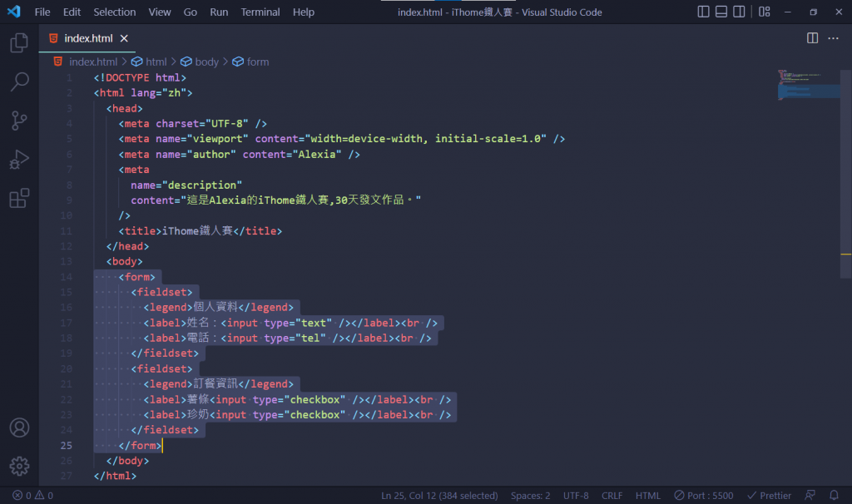Change indentation via Spaces: 2
This screenshot has height=504, width=852.
pyautogui.click(x=530, y=496)
